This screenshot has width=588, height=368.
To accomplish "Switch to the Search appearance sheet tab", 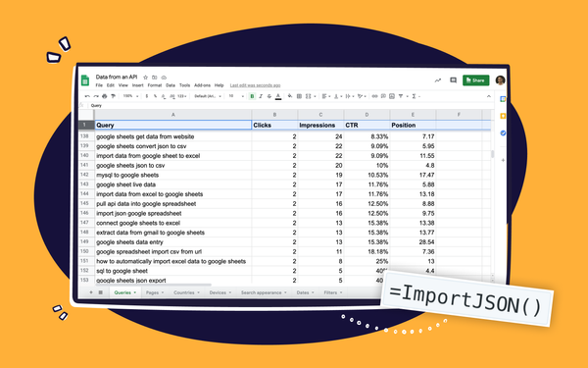I will [x=264, y=292].
